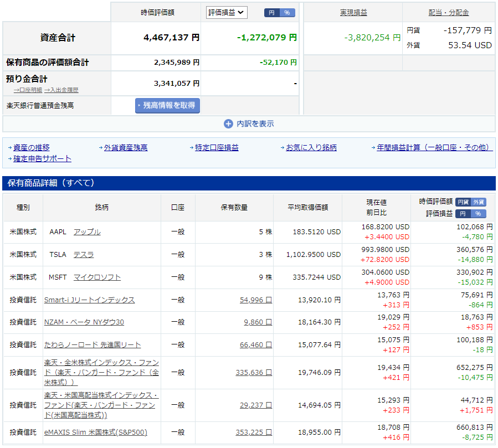498x448 pixels.
Task: Open the 実現損益 link
Action: click(x=353, y=13)
